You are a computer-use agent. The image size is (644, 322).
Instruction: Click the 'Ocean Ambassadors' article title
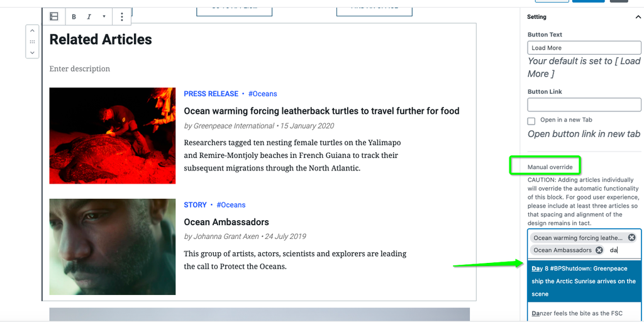(226, 222)
